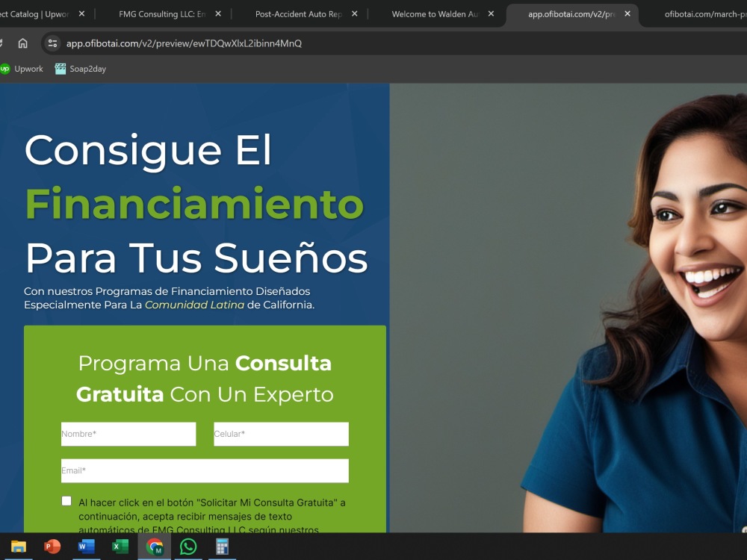Click the Para Tus Sueños heading
Image resolution: width=747 pixels, height=560 pixels.
[x=196, y=258]
